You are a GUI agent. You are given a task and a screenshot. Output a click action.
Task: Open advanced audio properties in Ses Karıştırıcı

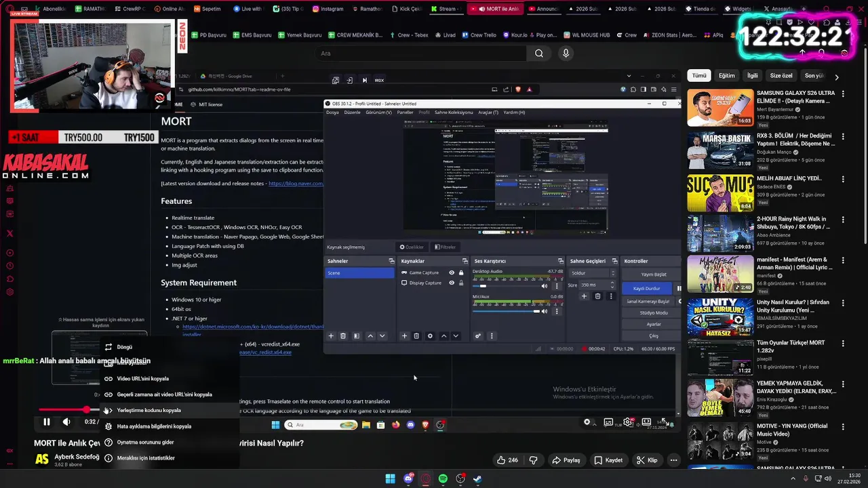pos(478,335)
